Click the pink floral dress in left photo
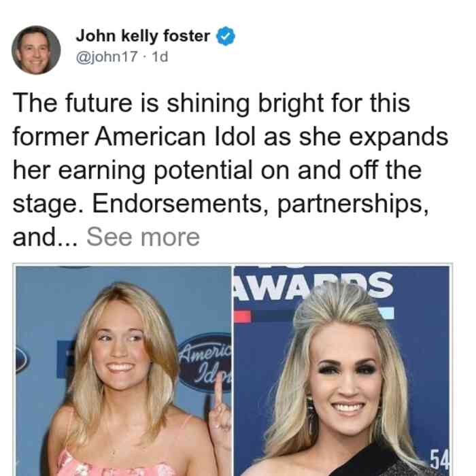Image resolution: width=476 pixels, height=476 pixels. coord(116,464)
